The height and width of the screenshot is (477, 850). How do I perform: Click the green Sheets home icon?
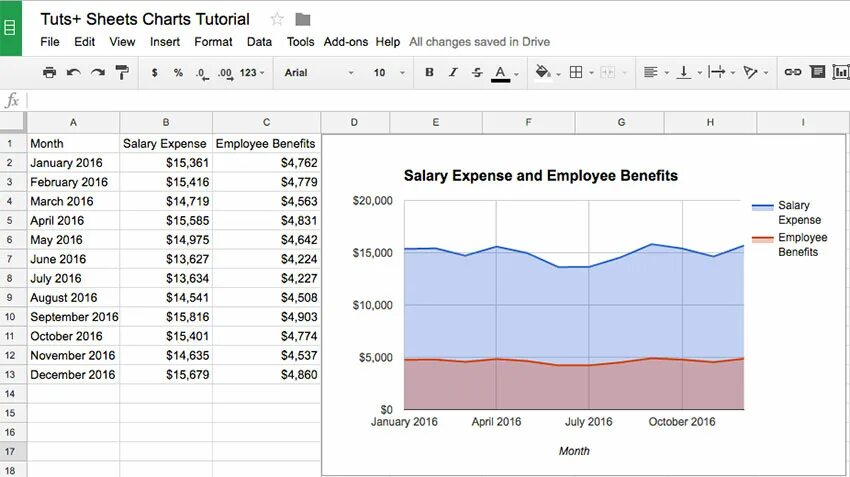11,28
